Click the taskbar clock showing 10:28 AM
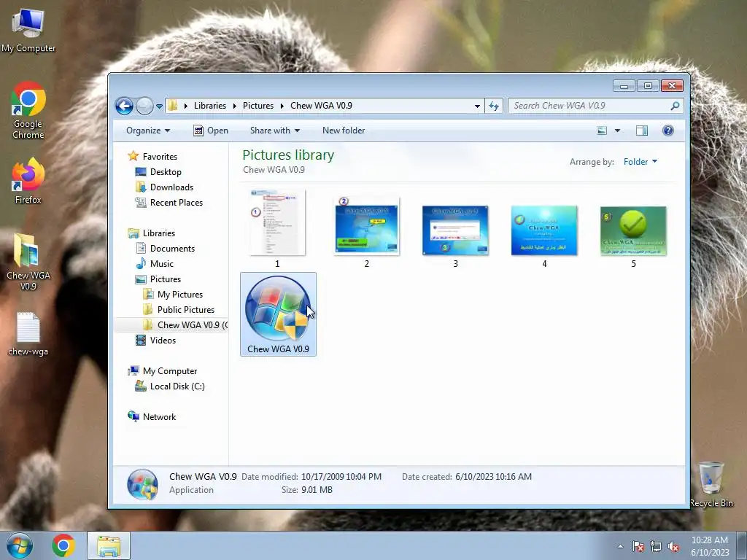Viewport: 747px width, 560px height. [710, 546]
